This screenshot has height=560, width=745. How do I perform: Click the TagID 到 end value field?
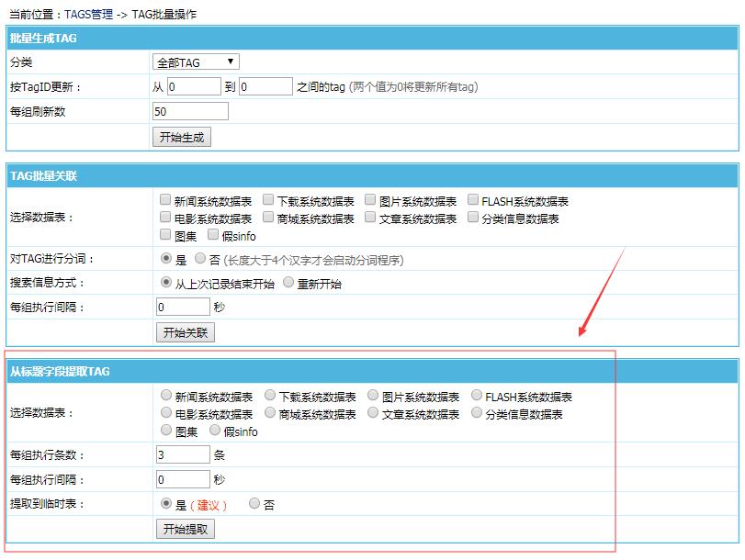pos(265,86)
